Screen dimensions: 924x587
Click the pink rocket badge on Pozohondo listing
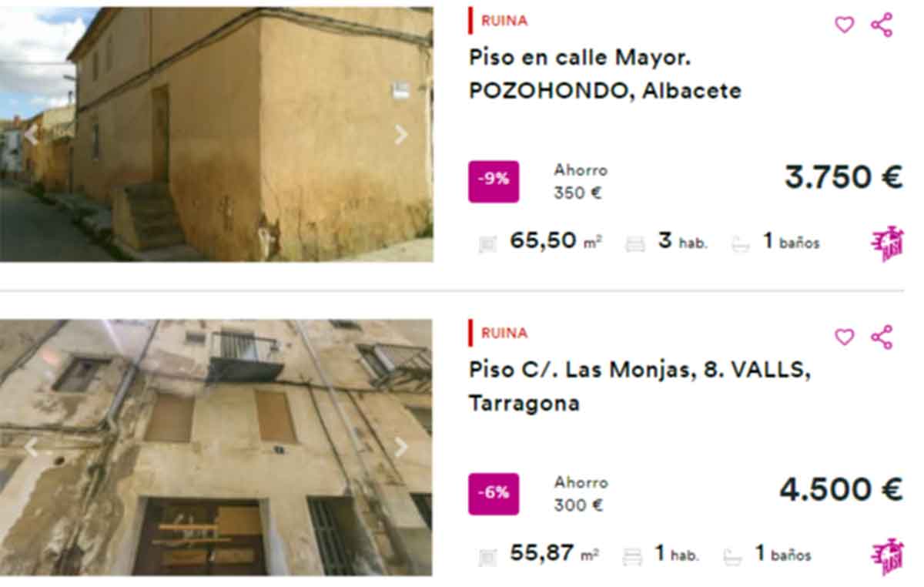887,243
